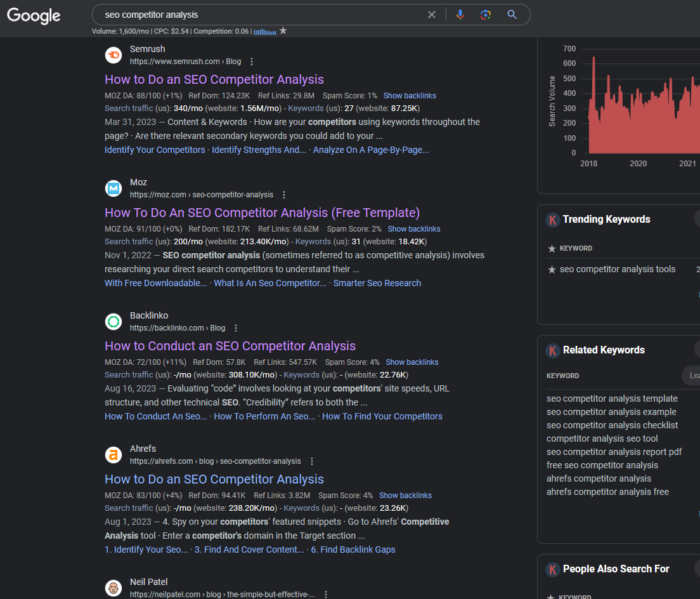Click the semrush.com Blog URL breadcrumb
Image resolution: width=700 pixels, height=599 pixels.
click(185, 62)
